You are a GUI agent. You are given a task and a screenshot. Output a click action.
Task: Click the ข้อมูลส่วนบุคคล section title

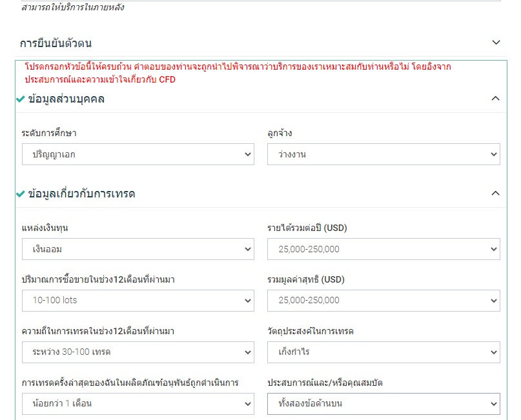(x=66, y=99)
